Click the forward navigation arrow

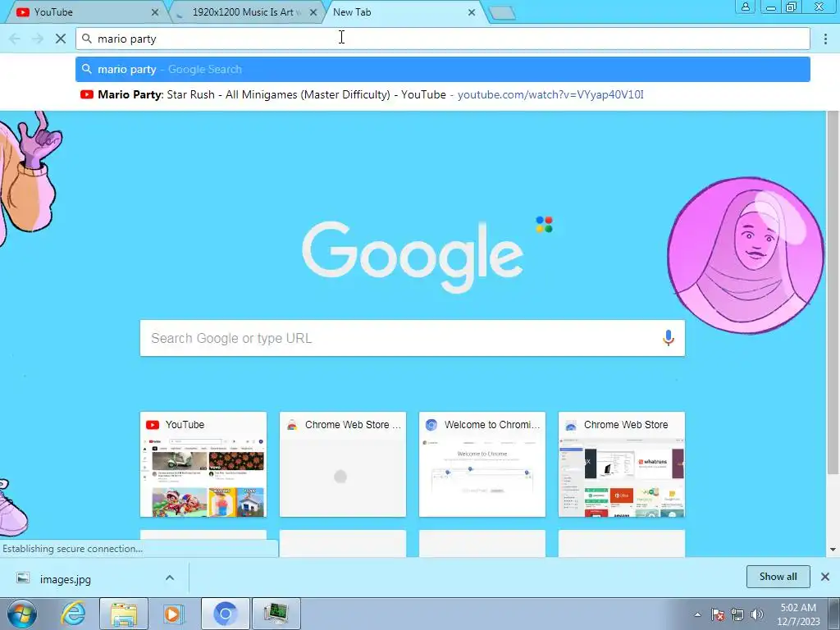[38, 39]
